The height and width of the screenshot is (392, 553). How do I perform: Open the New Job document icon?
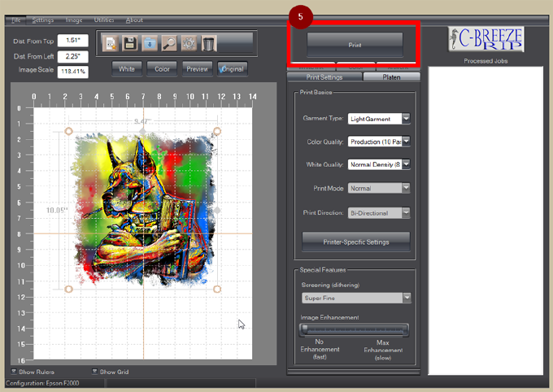point(111,43)
